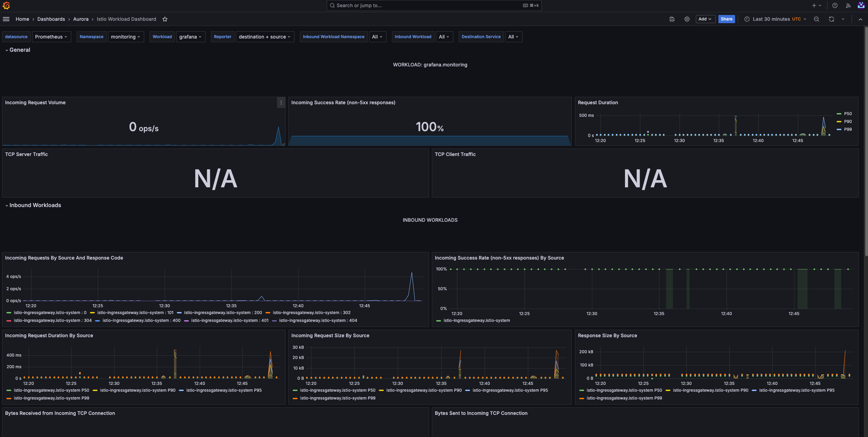
Task: Open dashboard settings via the gear icon
Action: (x=687, y=19)
